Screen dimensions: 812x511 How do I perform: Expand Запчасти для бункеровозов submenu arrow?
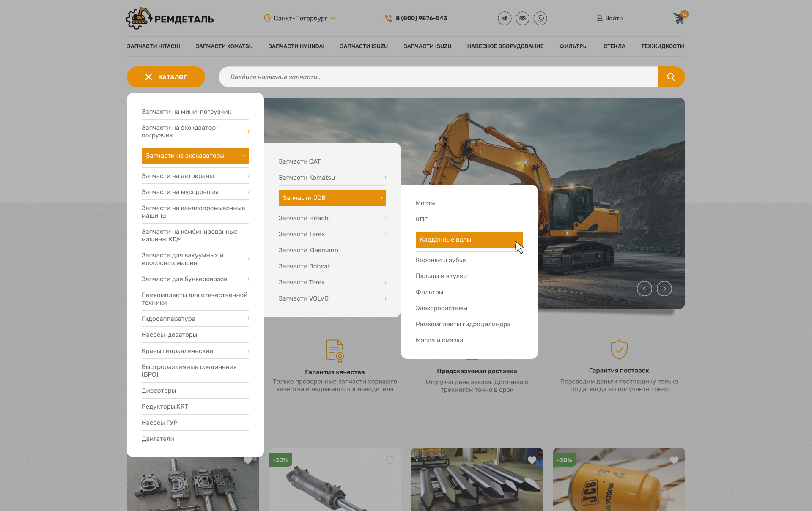pos(248,279)
